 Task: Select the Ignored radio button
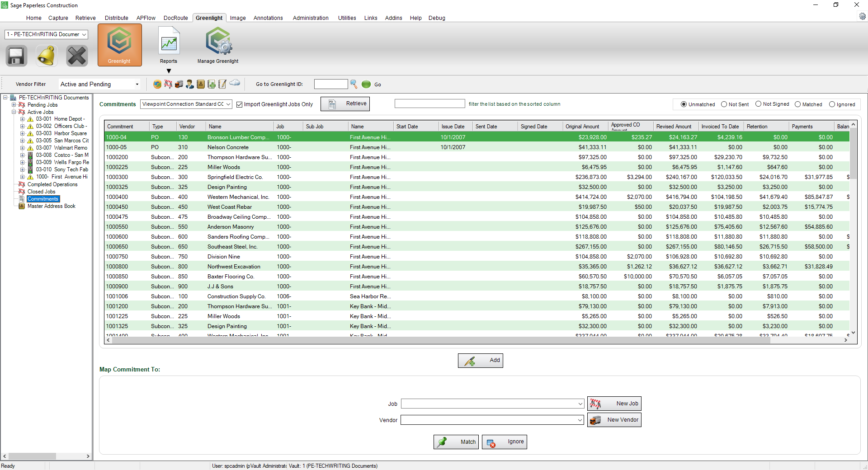(x=832, y=104)
